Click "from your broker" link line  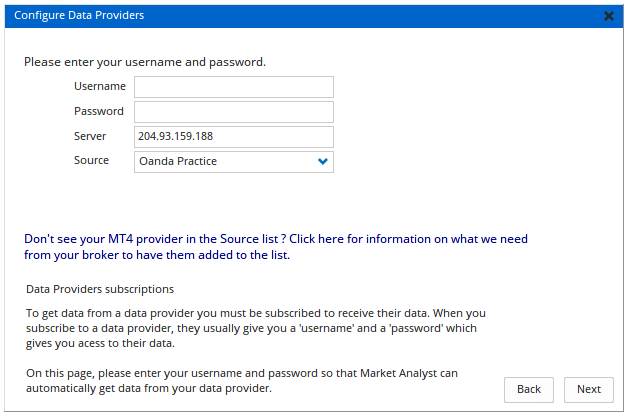[157, 255]
